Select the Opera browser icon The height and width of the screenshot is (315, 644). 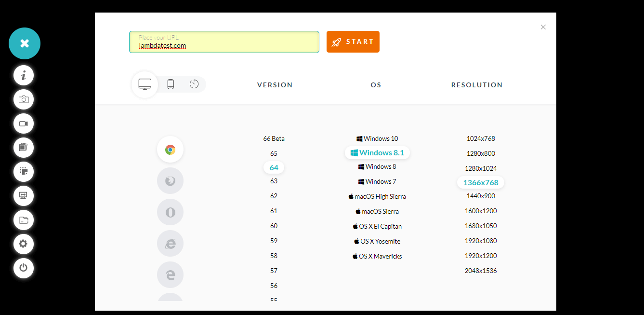click(x=170, y=212)
